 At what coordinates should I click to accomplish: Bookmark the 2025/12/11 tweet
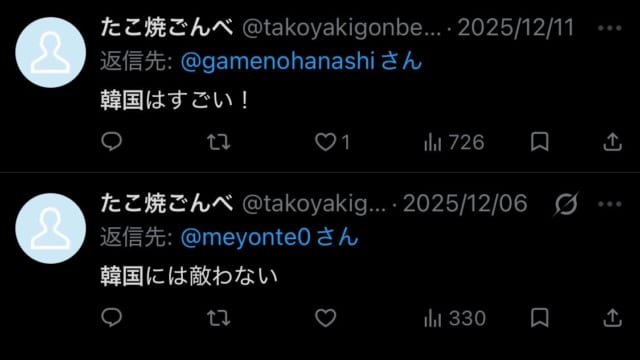tap(540, 142)
